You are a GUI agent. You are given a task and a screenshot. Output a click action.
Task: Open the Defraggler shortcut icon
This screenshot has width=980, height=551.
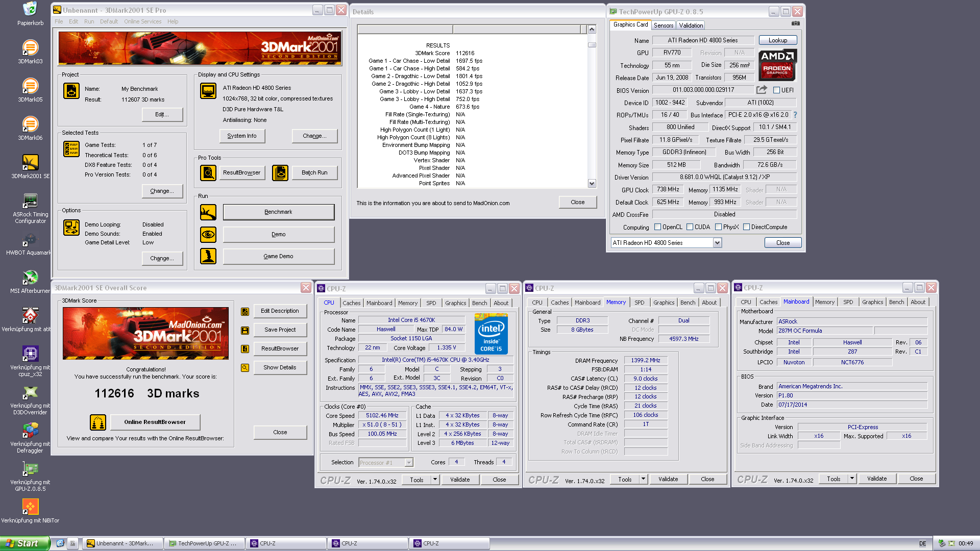point(30,430)
